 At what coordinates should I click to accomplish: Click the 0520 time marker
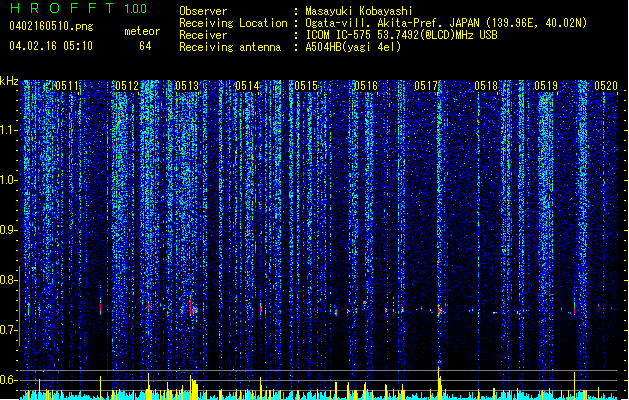(x=606, y=86)
